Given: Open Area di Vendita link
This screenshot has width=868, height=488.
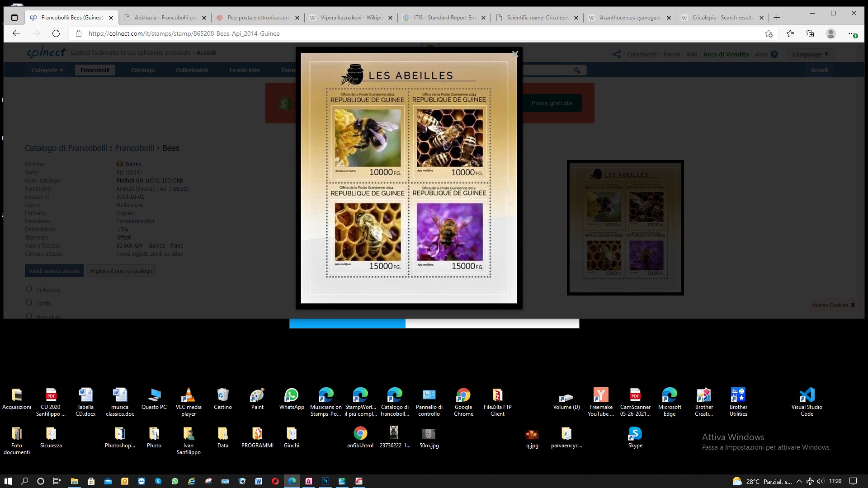Looking at the screenshot, I should (726, 54).
